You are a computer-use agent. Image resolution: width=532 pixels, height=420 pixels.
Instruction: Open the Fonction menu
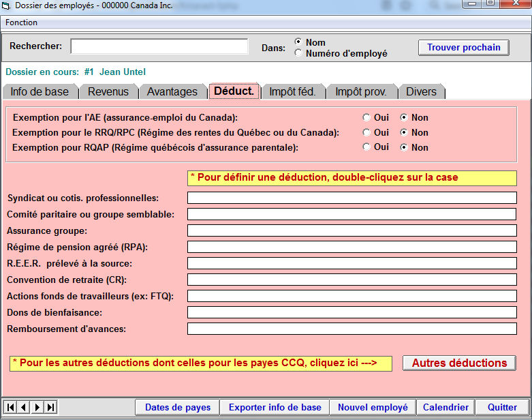click(21, 22)
